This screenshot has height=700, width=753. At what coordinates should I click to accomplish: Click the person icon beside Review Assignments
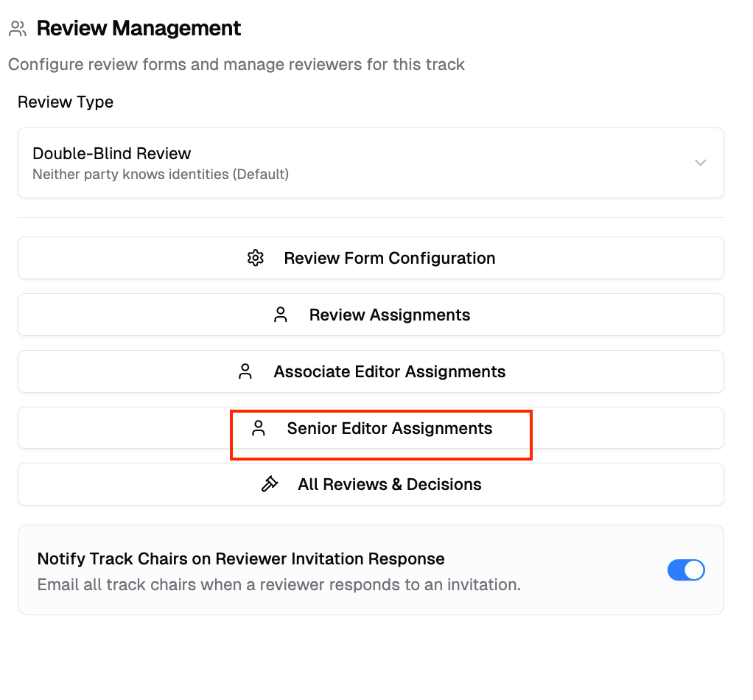tap(281, 315)
